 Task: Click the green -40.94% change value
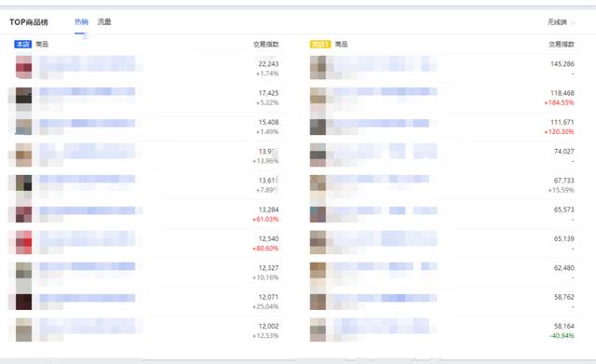tap(562, 336)
